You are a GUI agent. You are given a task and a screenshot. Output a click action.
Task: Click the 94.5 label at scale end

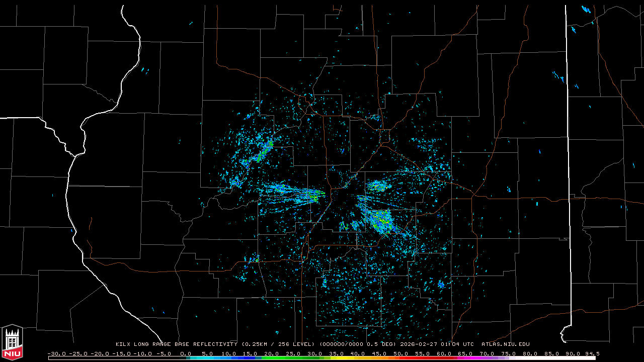pos(592,353)
